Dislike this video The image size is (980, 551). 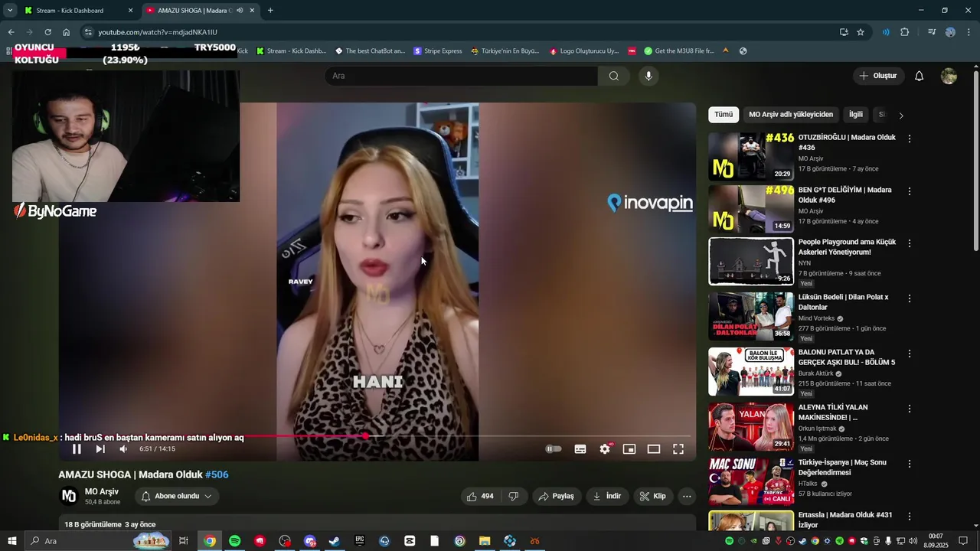point(514,496)
